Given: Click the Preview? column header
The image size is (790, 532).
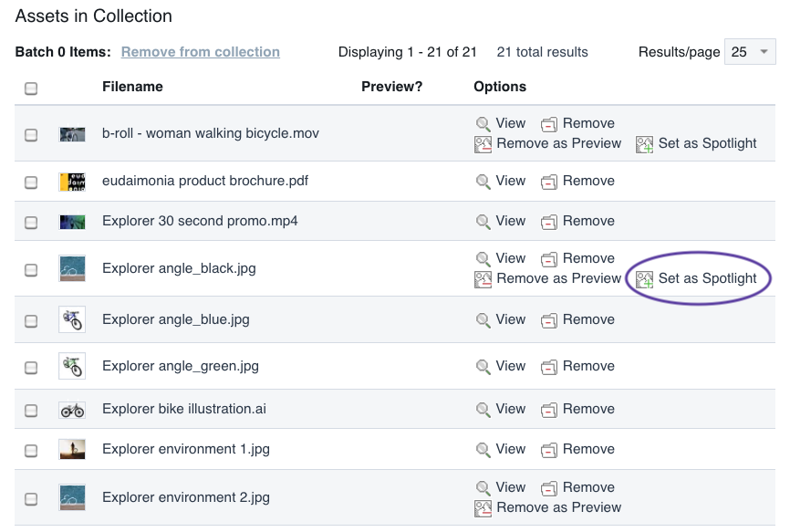Looking at the screenshot, I should click(x=392, y=87).
